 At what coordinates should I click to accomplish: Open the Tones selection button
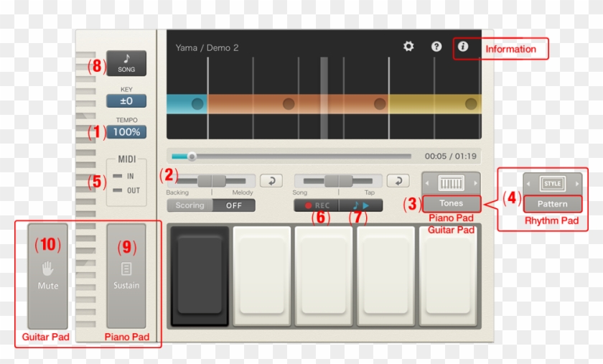point(452,204)
